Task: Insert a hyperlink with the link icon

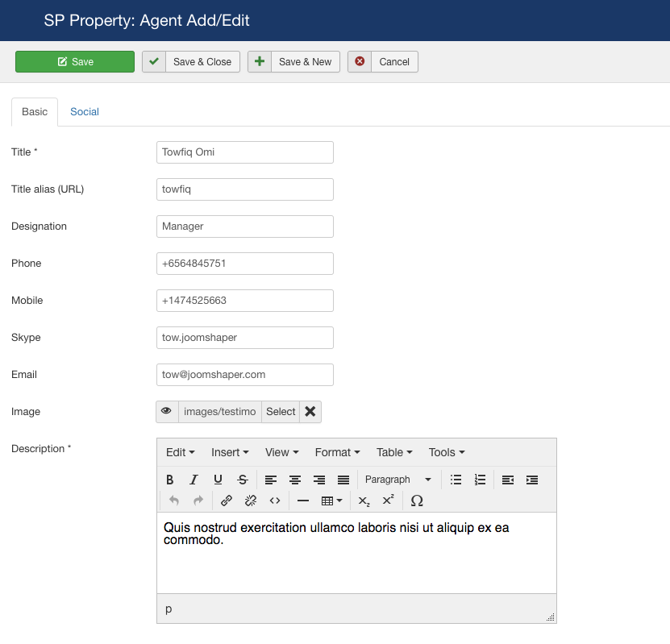Action: [227, 501]
